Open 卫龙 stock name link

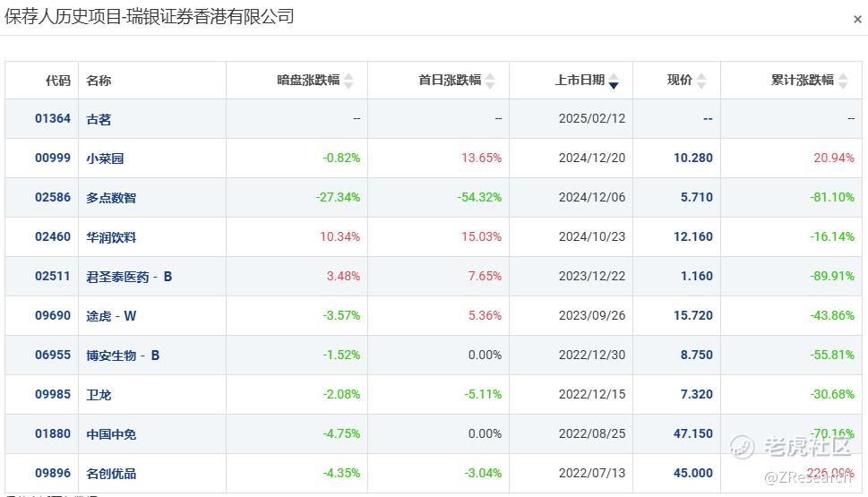tap(99, 395)
